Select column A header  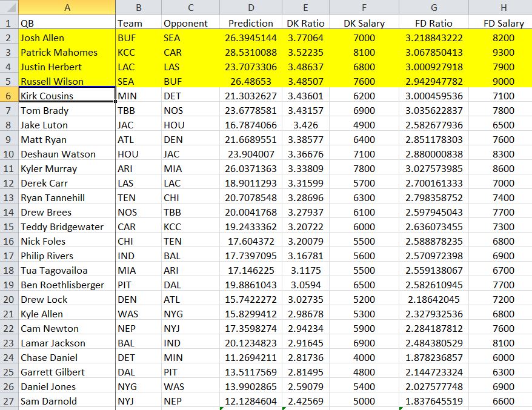67,7
